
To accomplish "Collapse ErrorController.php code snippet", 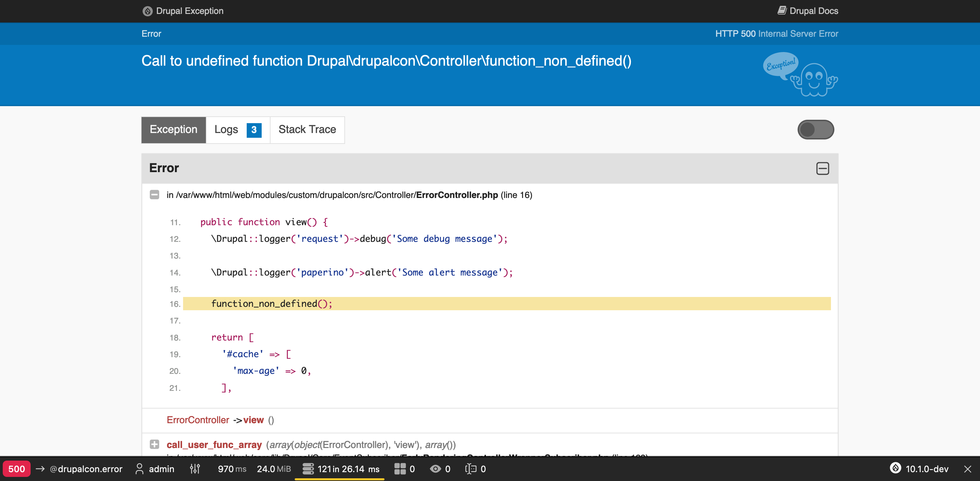I will click(154, 195).
